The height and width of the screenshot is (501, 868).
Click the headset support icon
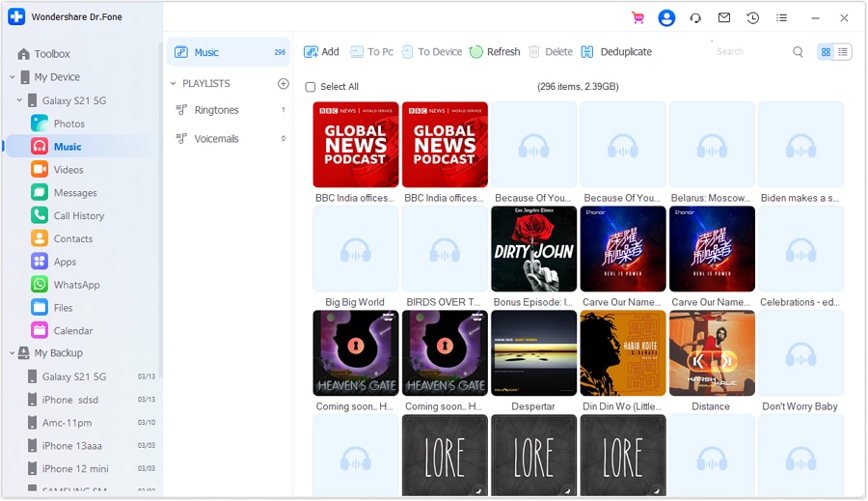click(695, 17)
